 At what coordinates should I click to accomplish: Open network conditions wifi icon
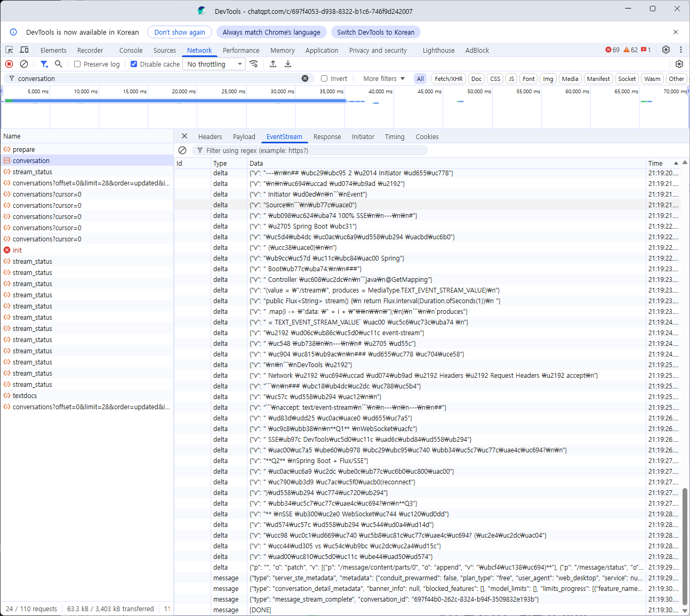coord(254,64)
